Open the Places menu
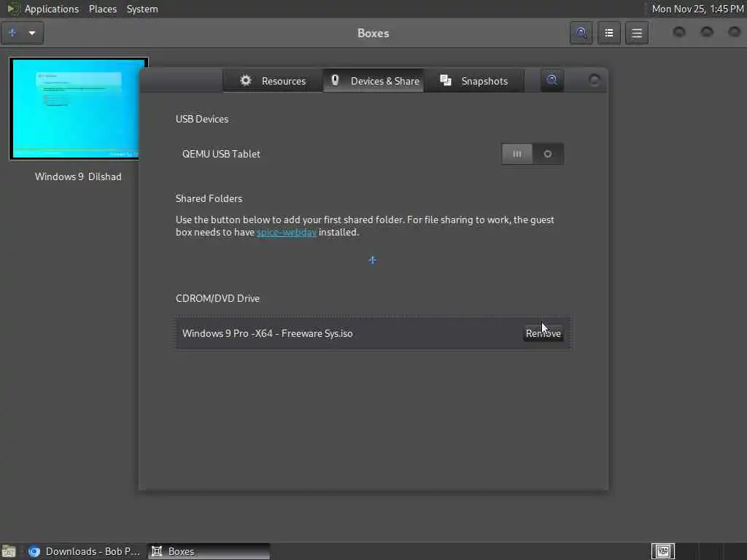 (103, 9)
